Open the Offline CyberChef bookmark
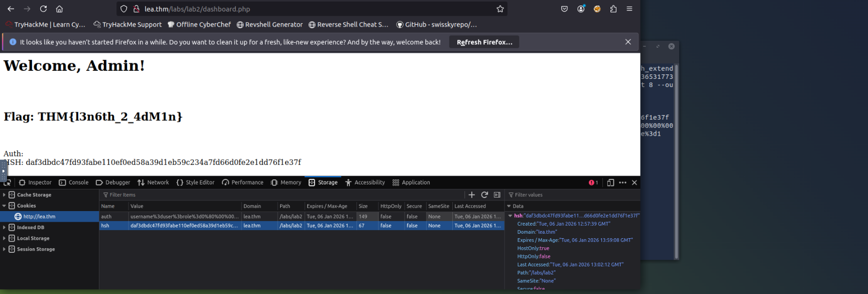Screen dimensions: 868x294 (199, 25)
